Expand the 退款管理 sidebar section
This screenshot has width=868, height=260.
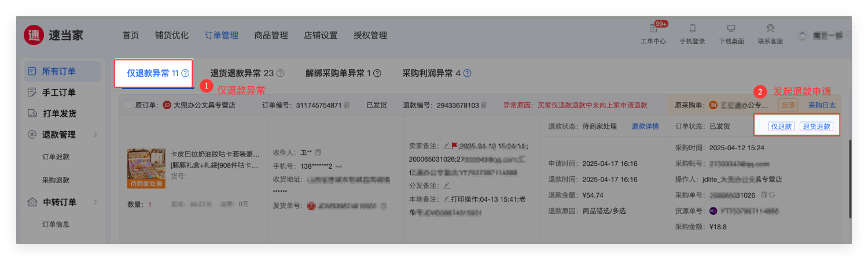pyautogui.click(x=95, y=135)
